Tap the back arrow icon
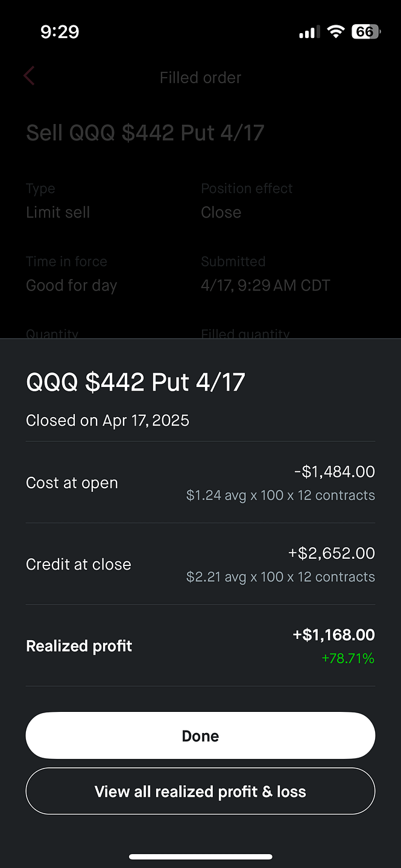401x868 pixels. [29, 77]
